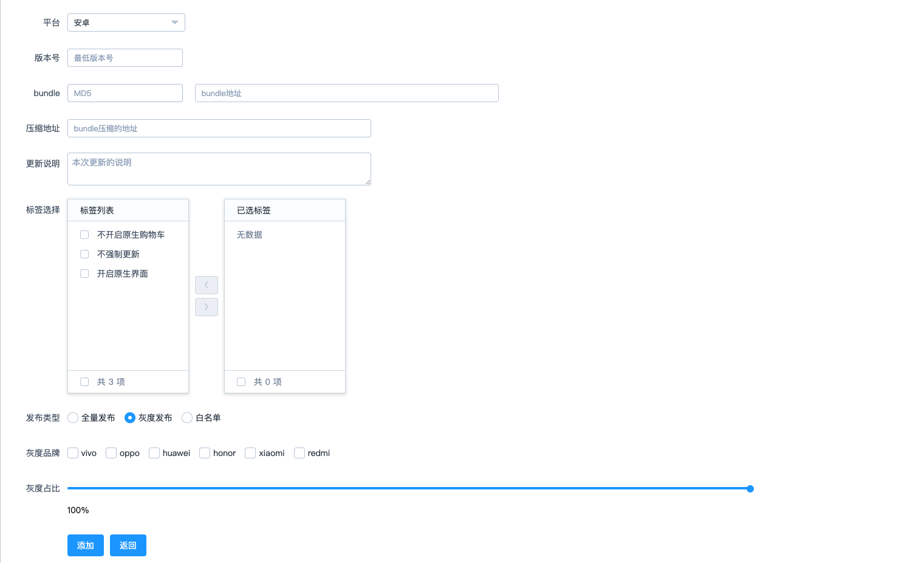924x563 pixels.
Task: Tick the 不强制更新 tag checkbox
Action: pyautogui.click(x=84, y=254)
